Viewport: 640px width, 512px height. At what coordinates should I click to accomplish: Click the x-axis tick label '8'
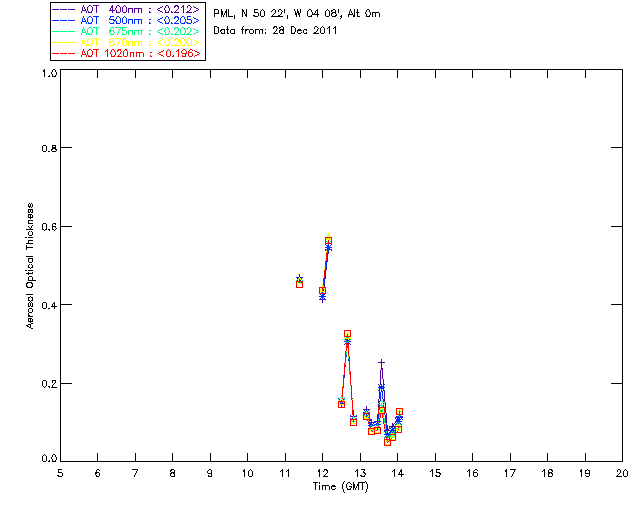click(x=173, y=473)
